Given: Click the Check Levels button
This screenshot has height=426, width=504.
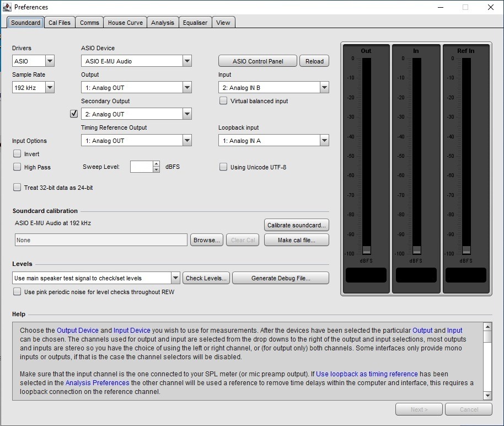Looking at the screenshot, I should point(206,278).
